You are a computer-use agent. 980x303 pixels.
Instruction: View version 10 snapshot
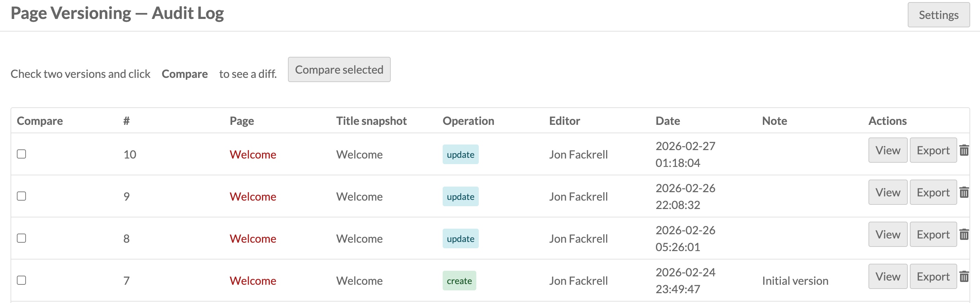click(887, 150)
